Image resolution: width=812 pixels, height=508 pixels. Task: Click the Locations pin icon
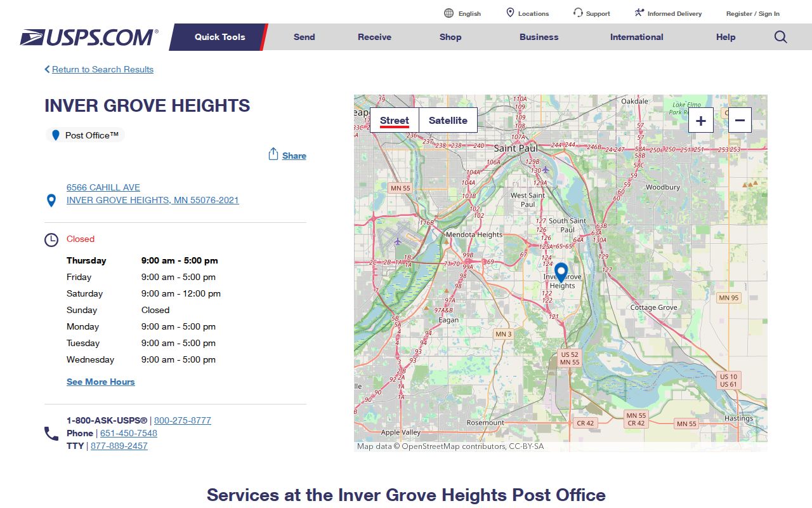(510, 13)
